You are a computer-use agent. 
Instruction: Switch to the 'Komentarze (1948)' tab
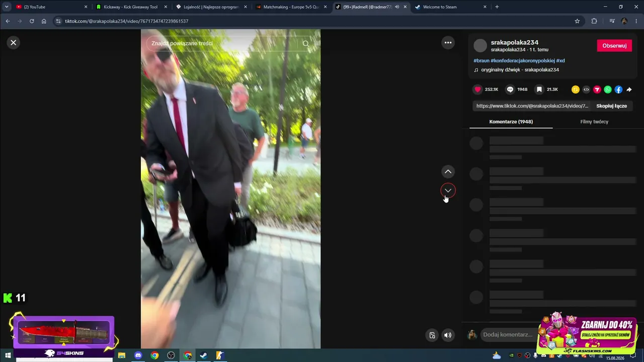click(511, 122)
